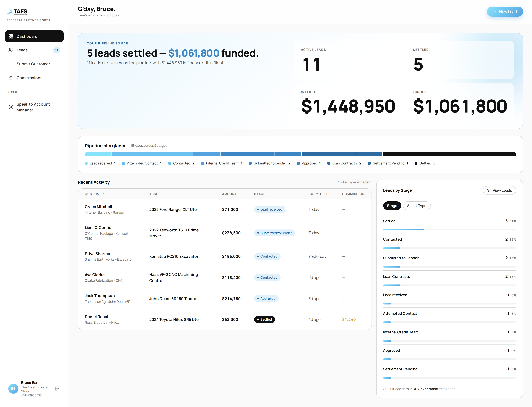Click the Amount column header
Image resolution: width=532 pixels, height=407 pixels.
[x=229, y=194]
